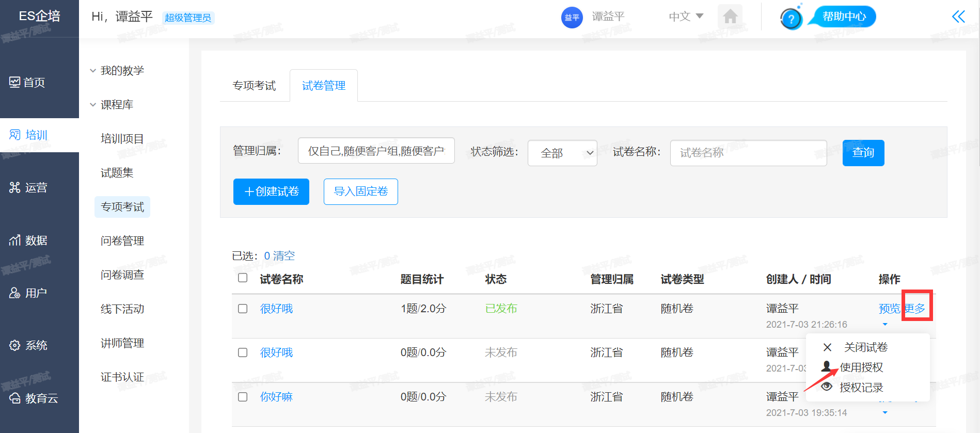Viewport: 980px width, 433px height.
Task: Click the person icon beside 使用授权
Action: (827, 367)
